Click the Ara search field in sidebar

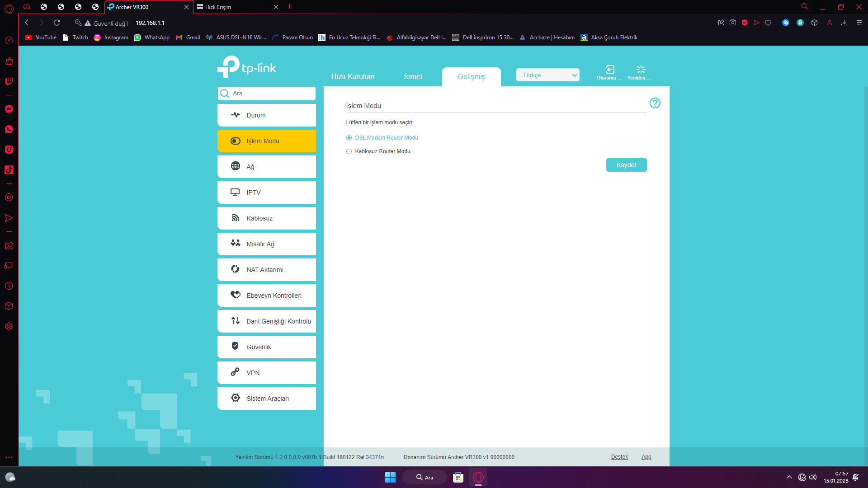tap(271, 94)
